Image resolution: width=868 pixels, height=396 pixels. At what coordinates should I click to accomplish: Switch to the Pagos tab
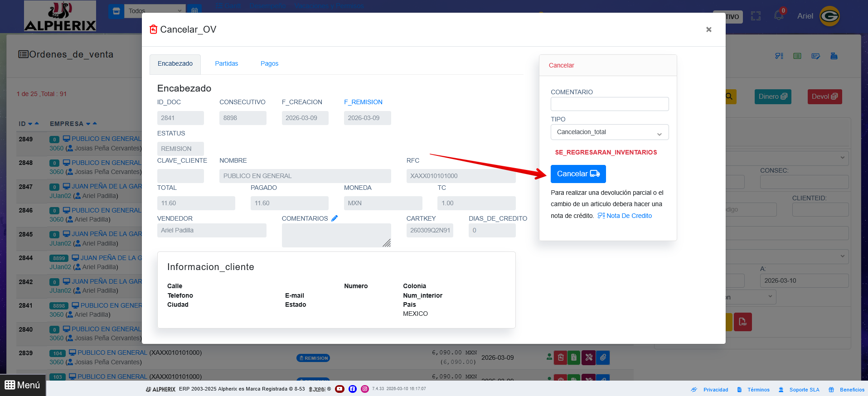tap(269, 64)
